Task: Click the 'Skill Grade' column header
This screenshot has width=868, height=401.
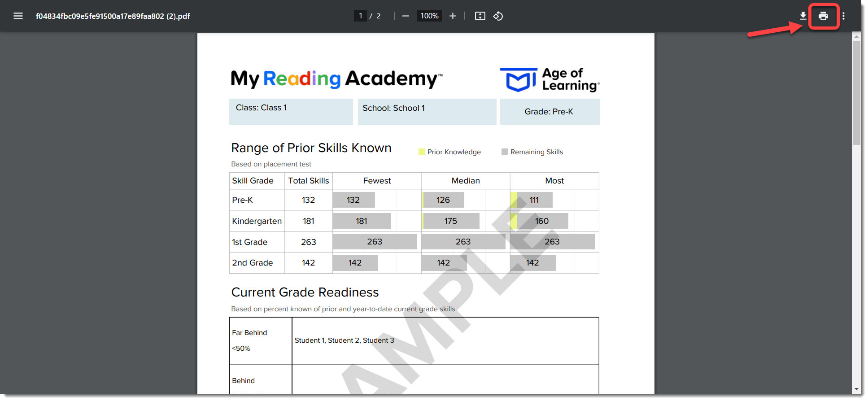Action: pyautogui.click(x=253, y=181)
